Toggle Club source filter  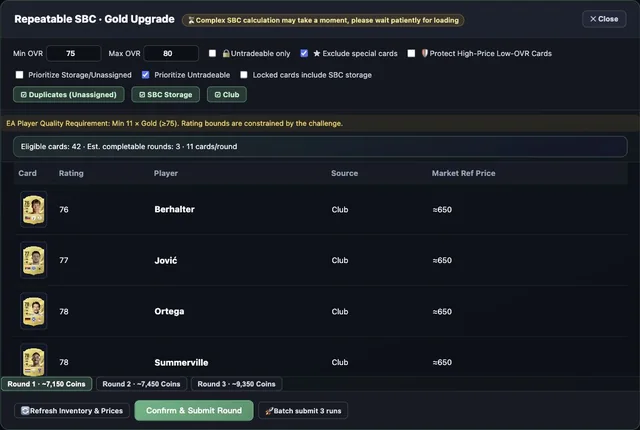227,95
